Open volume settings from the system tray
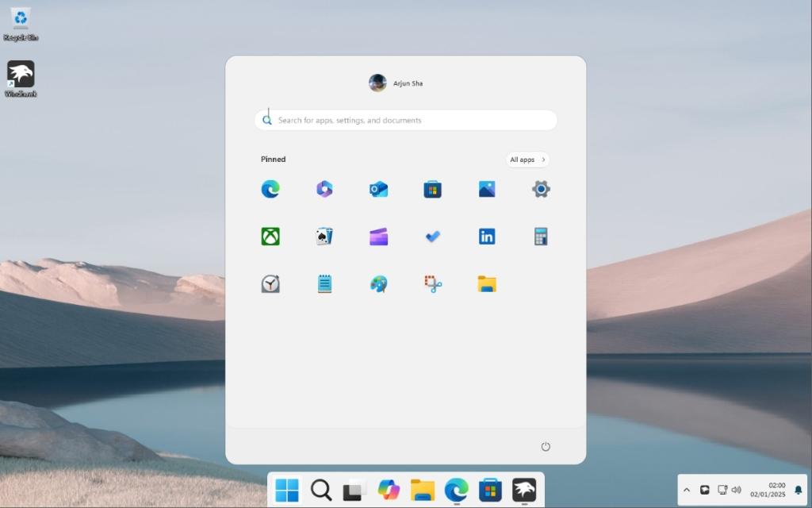This screenshot has width=812, height=508. tap(738, 490)
